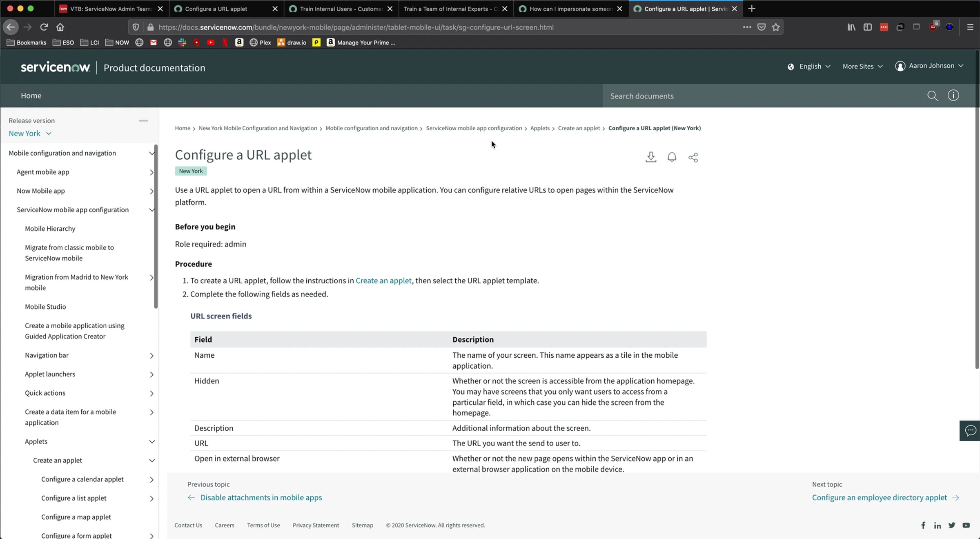Open ServiceNow Twitter page icon
The width and height of the screenshot is (980, 539).
point(952,526)
